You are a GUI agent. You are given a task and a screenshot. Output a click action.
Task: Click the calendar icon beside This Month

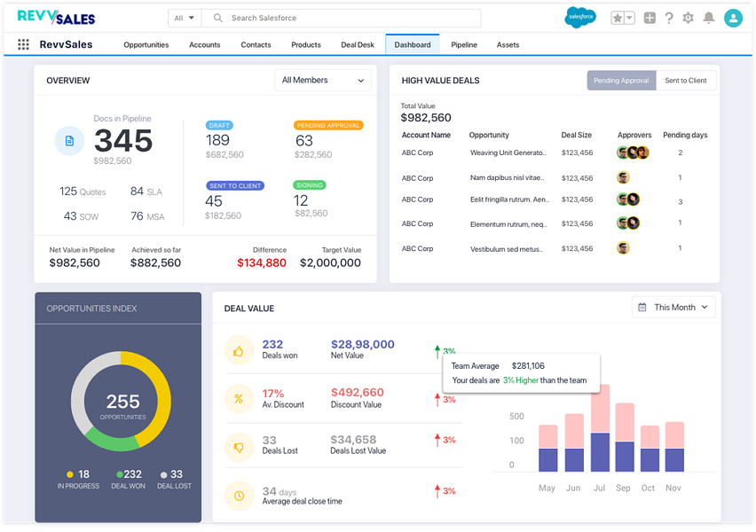642,307
